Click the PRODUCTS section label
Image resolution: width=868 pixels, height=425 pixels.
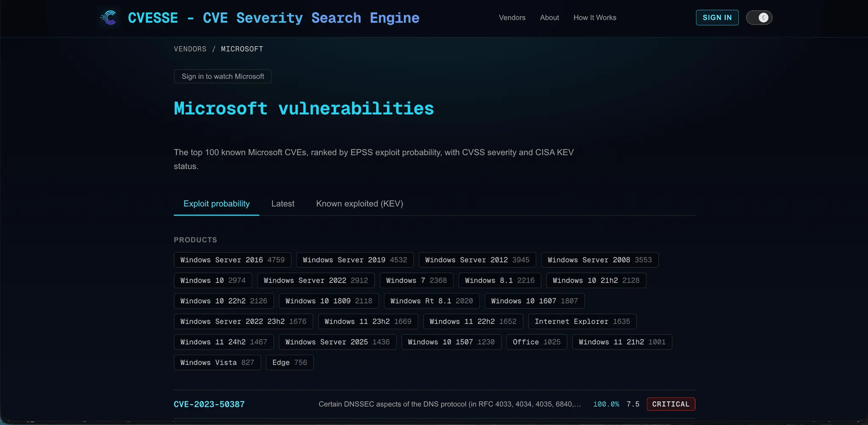click(195, 240)
